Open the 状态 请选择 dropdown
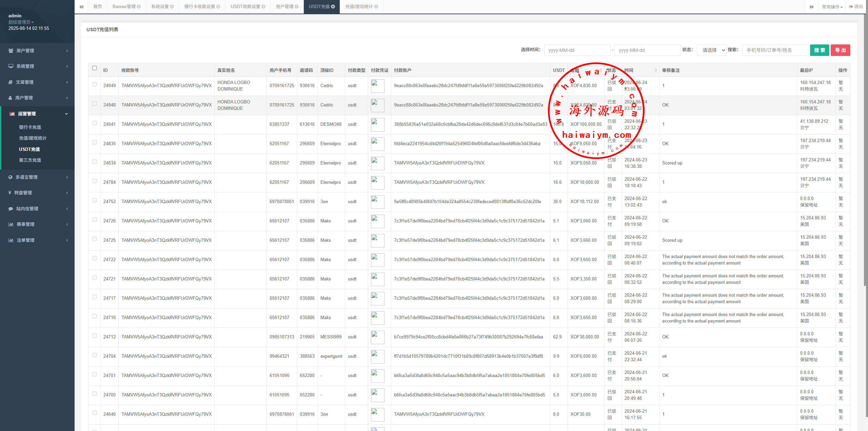 [x=711, y=50]
